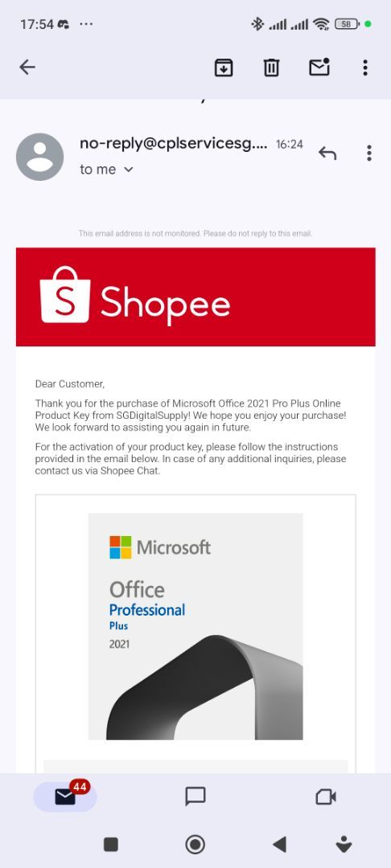Viewport: 391px width, 868px height.
Task: Switch to Meet video tab
Action: pos(326,796)
